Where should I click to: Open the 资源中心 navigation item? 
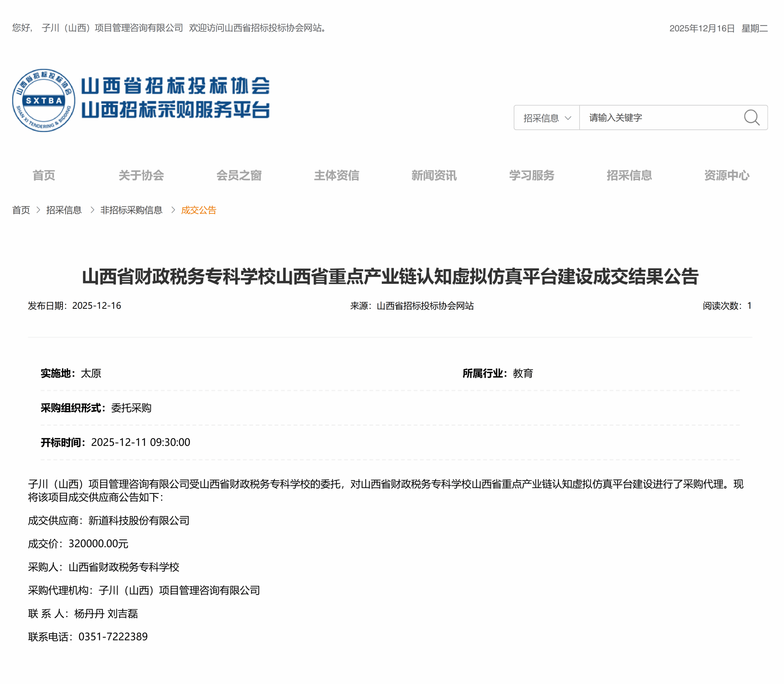[x=727, y=175]
